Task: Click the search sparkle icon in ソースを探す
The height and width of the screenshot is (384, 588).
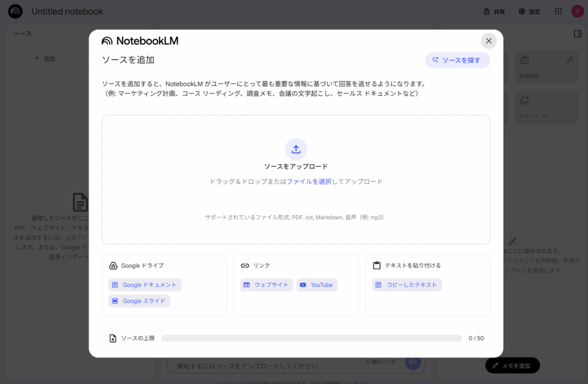Action: pyautogui.click(x=435, y=60)
